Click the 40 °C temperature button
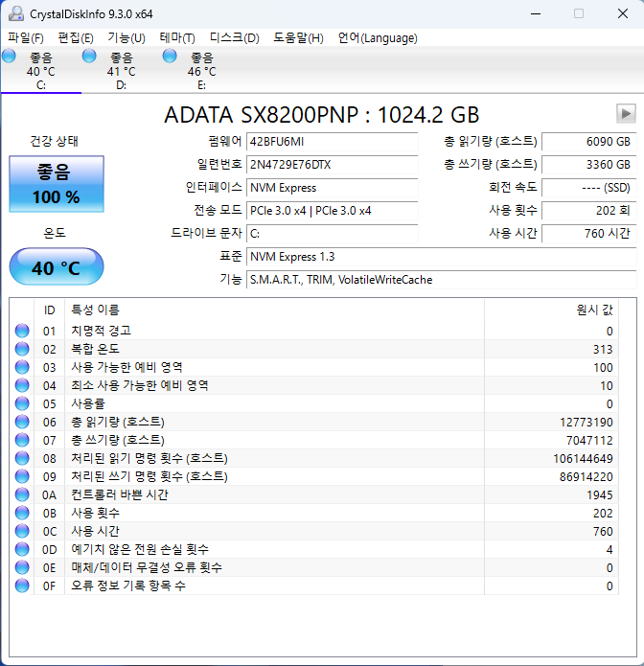 [x=57, y=266]
